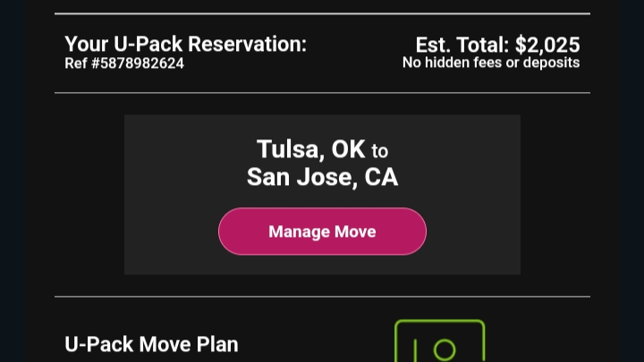This screenshot has width=644, height=362.
Task: Click the word "to" between the cities
Action: tap(380, 150)
